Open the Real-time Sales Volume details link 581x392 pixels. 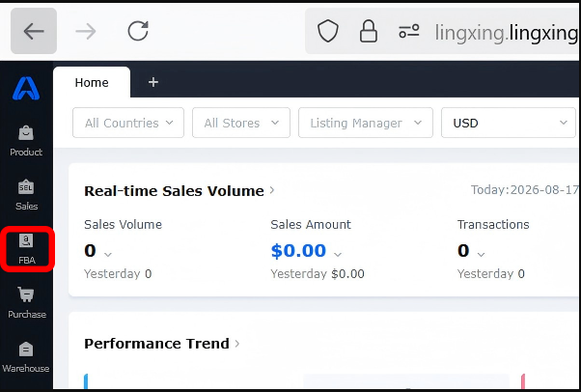tap(180, 190)
